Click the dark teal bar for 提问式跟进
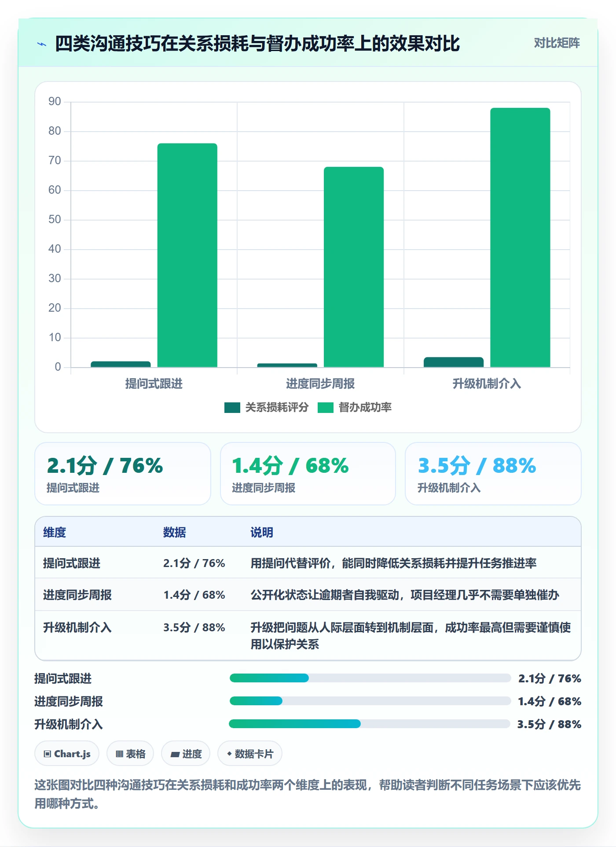This screenshot has height=847, width=616. coord(121,364)
